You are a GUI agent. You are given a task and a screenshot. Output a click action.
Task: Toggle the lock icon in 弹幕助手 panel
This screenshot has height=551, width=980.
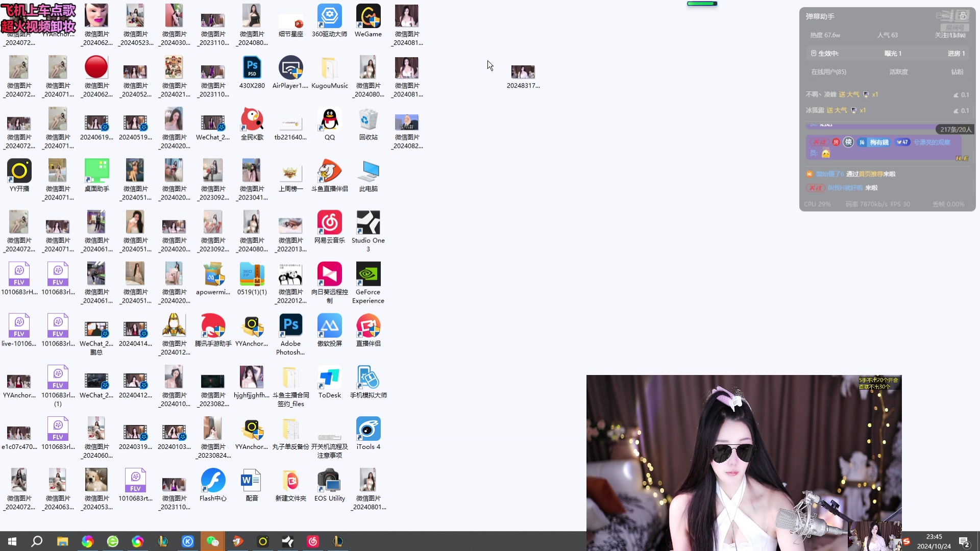tap(963, 16)
